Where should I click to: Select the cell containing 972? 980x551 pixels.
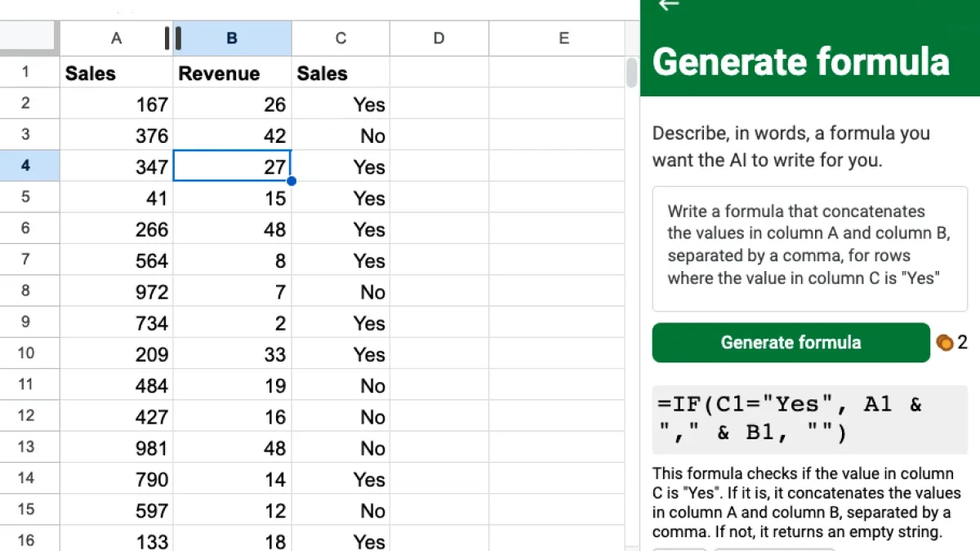coord(116,292)
